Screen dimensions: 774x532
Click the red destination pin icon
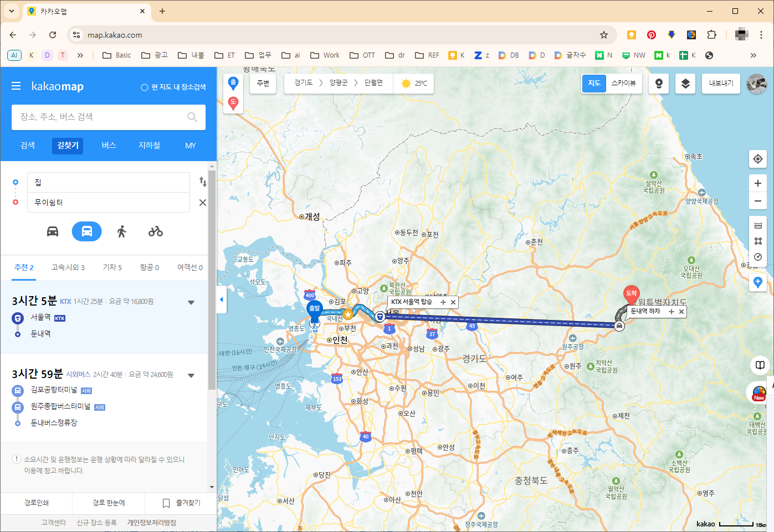(x=233, y=102)
